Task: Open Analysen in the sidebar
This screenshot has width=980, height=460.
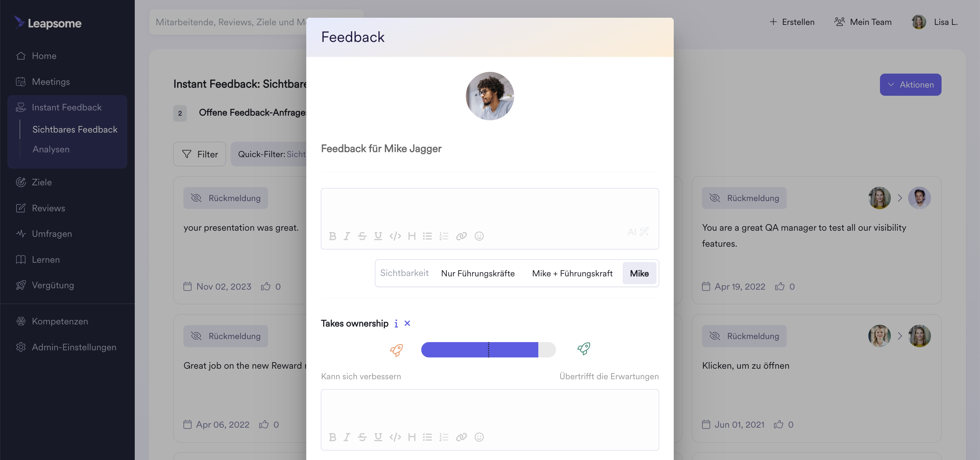Action: coord(51,149)
